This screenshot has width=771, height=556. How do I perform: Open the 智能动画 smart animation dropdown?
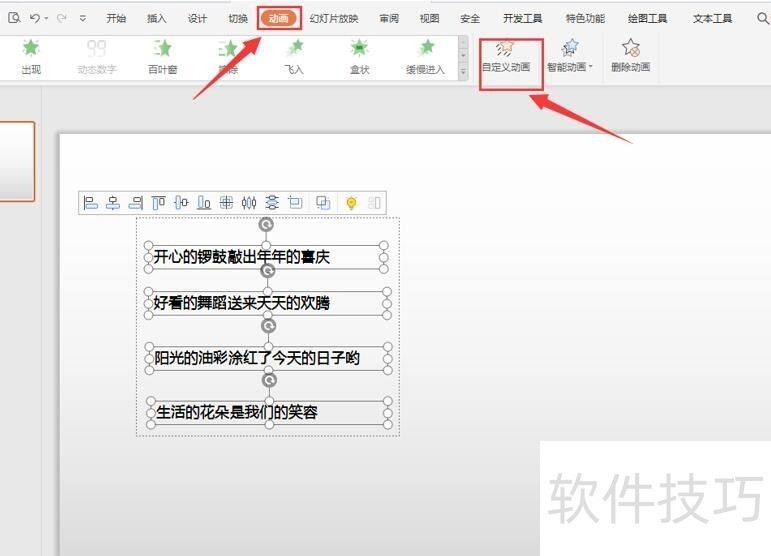[x=569, y=58]
